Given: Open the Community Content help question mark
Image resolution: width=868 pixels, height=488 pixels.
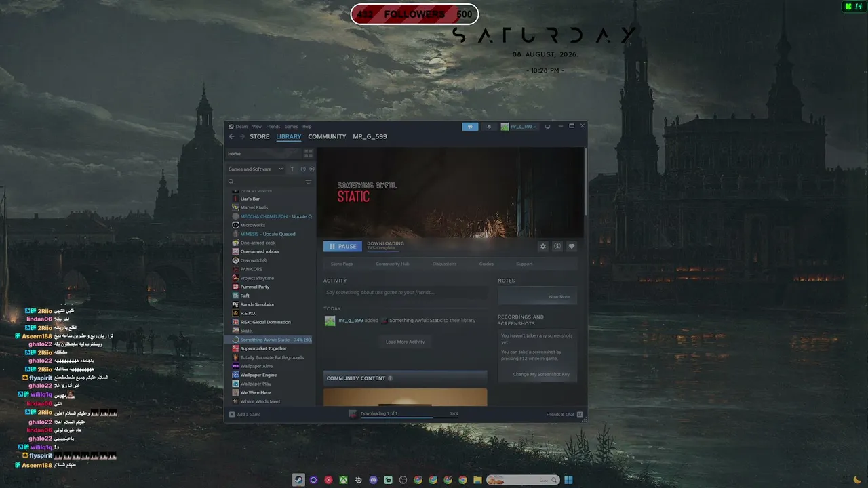Looking at the screenshot, I should 390,378.
